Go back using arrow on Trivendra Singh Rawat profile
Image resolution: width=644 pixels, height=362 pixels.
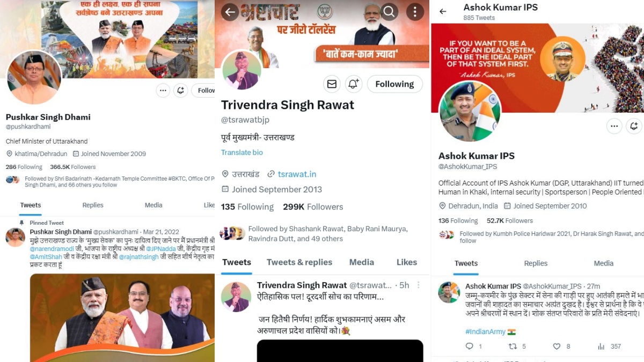[x=230, y=12]
